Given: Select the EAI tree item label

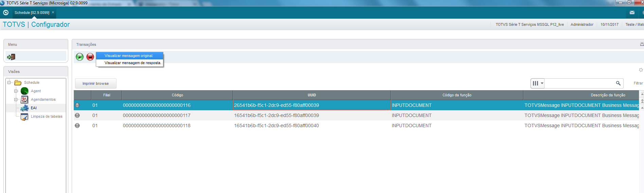Looking at the screenshot, I should [34, 108].
